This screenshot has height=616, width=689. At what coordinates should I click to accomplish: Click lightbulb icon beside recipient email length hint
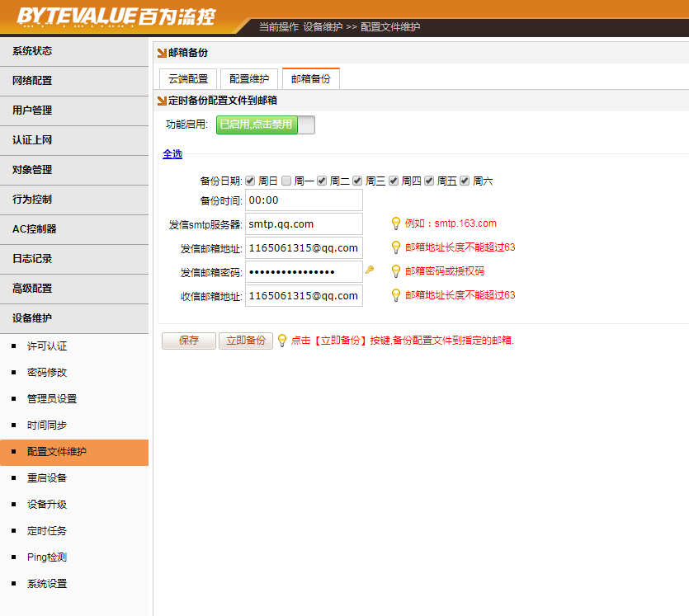(396, 294)
